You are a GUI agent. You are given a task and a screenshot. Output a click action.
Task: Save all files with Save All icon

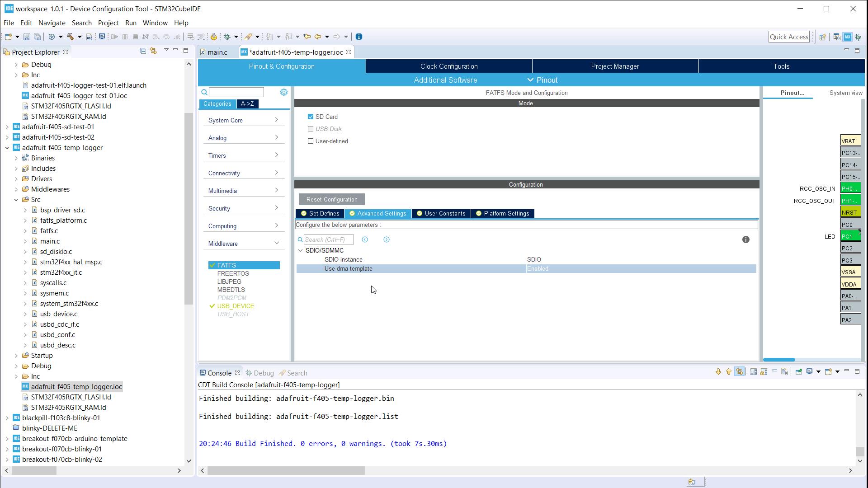coord(38,37)
